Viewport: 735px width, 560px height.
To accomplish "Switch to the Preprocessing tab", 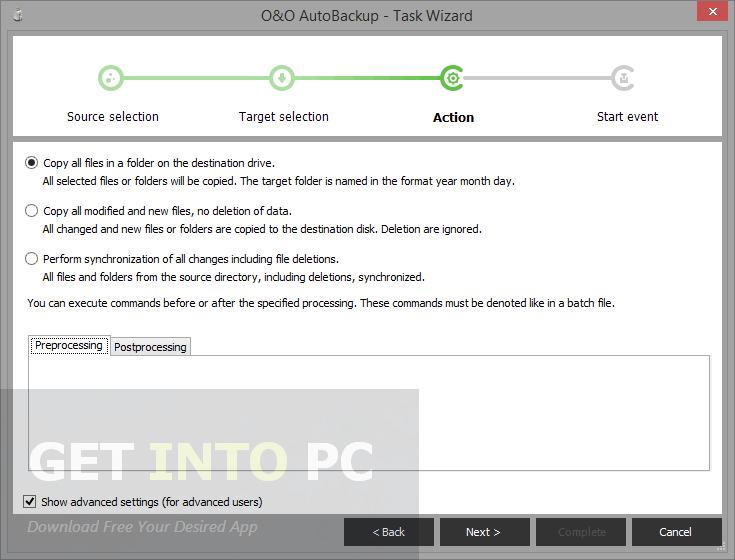I will pyautogui.click(x=69, y=345).
